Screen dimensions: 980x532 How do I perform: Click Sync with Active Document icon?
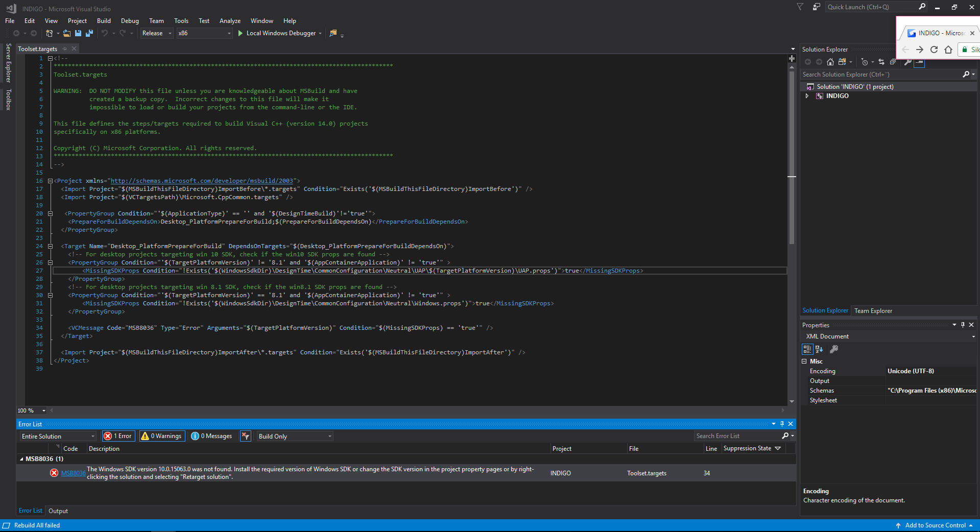point(881,62)
